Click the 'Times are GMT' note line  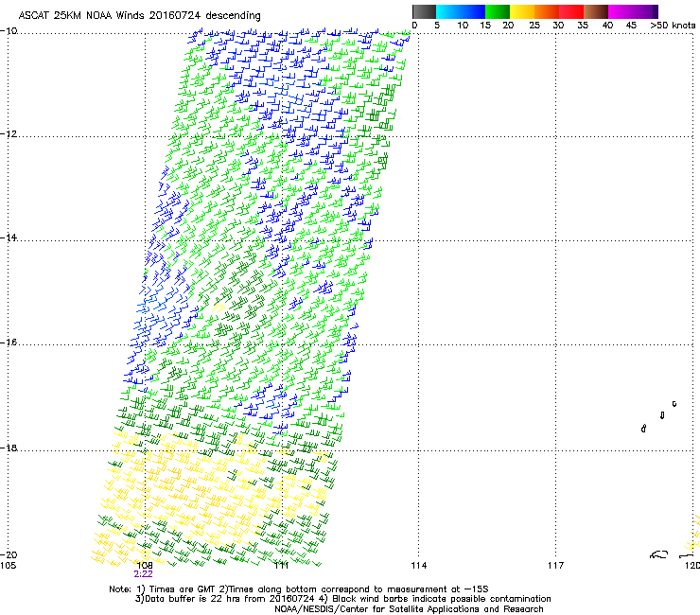[x=299, y=589]
